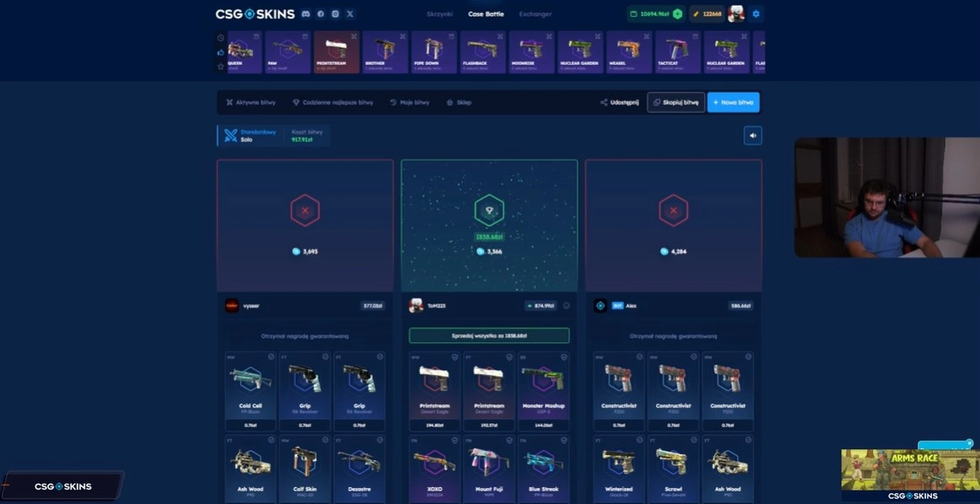Open Codzienne najlepsze bitwy menu item
Image resolution: width=980 pixels, height=504 pixels.
pyautogui.click(x=332, y=103)
